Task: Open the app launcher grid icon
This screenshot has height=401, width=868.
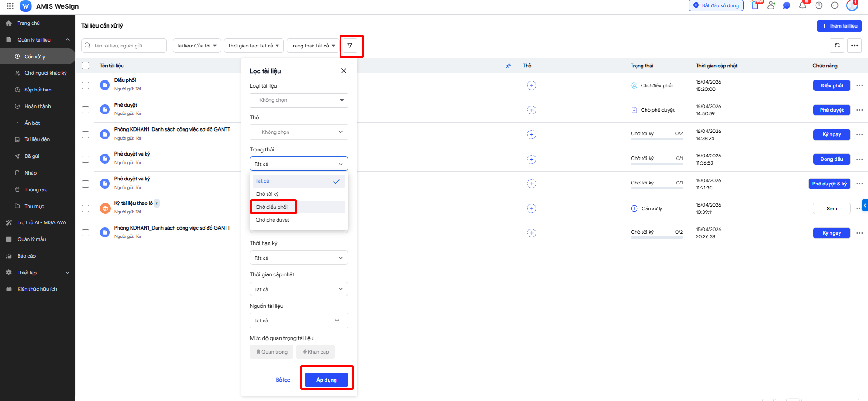Action: coord(10,6)
